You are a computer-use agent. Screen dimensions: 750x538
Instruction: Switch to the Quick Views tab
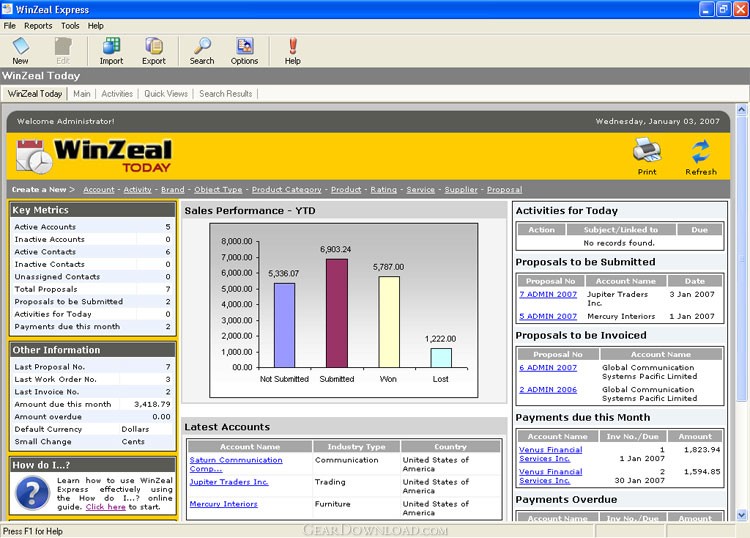coord(165,94)
